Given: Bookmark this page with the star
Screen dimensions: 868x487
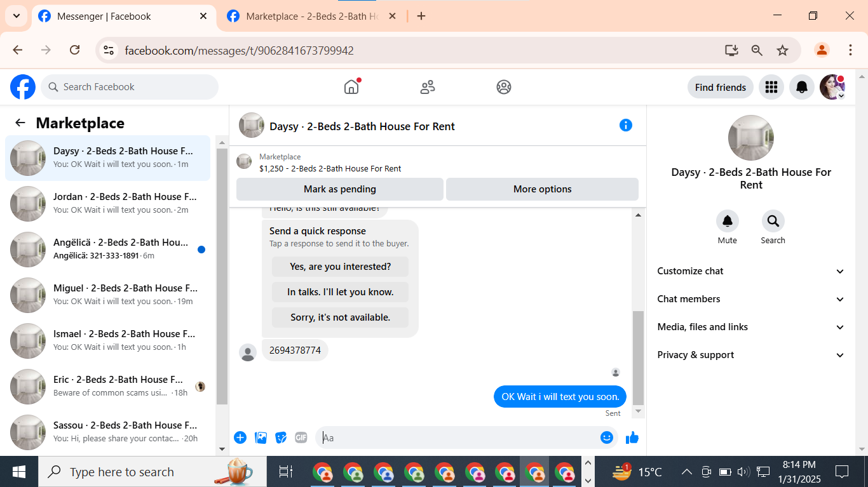Looking at the screenshot, I should [x=783, y=50].
